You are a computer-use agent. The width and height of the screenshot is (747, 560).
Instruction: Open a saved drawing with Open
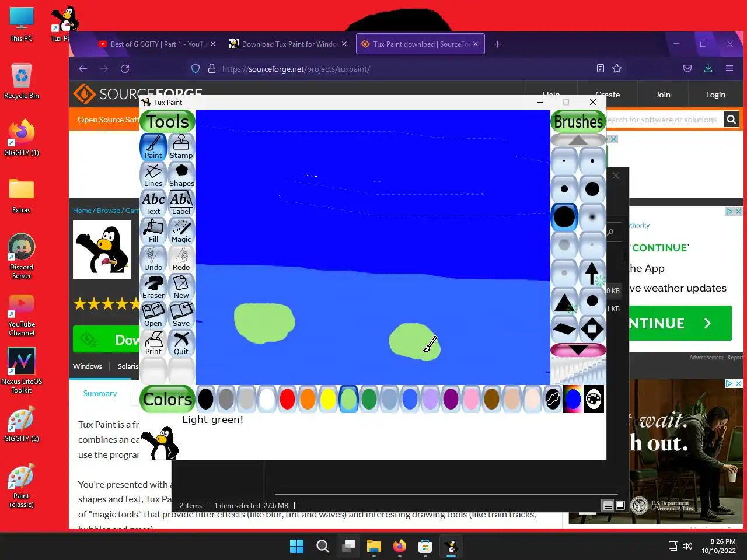(153, 315)
